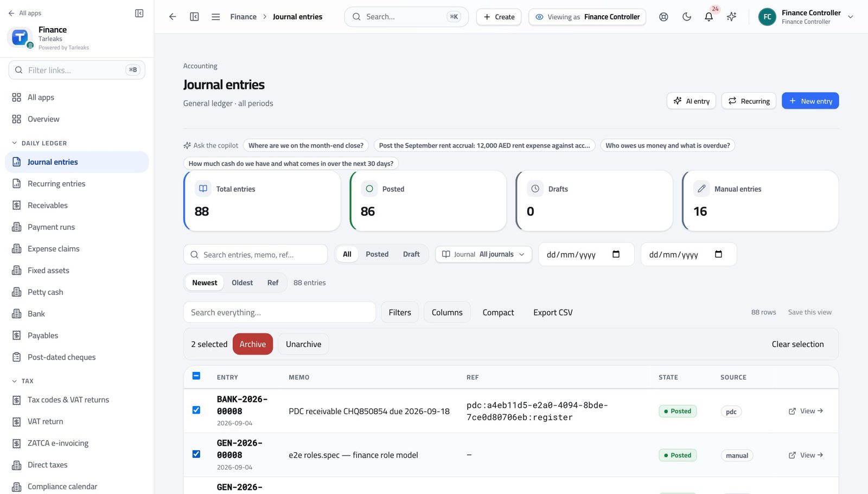Focus the Search entries, memo, ref field
Viewport: 868px width, 494px height.
click(x=256, y=254)
